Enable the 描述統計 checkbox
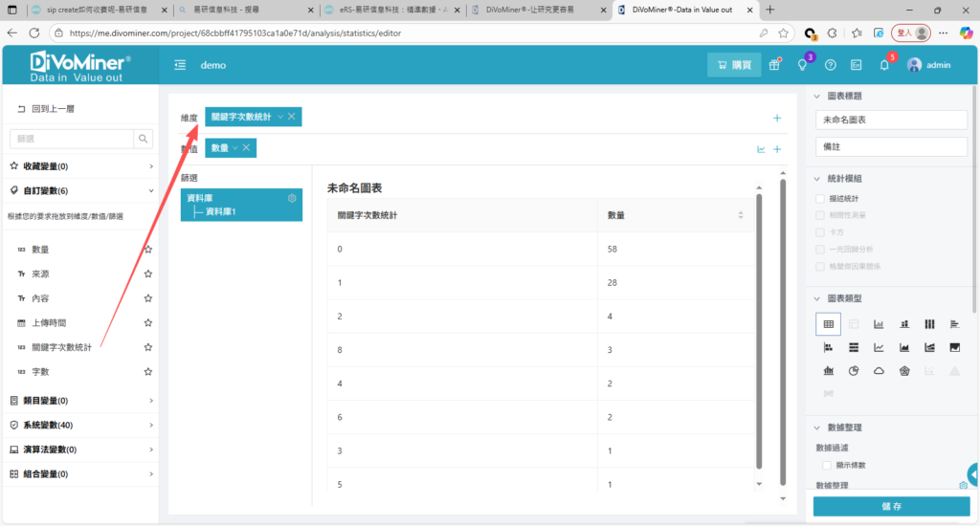This screenshot has height=526, width=980. [820, 198]
